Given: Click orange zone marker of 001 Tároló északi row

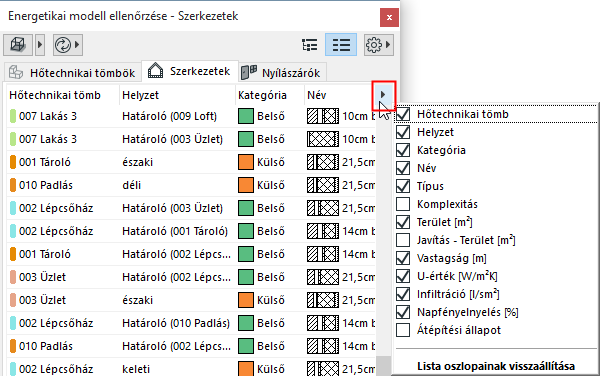Looking at the screenshot, I should tap(13, 162).
